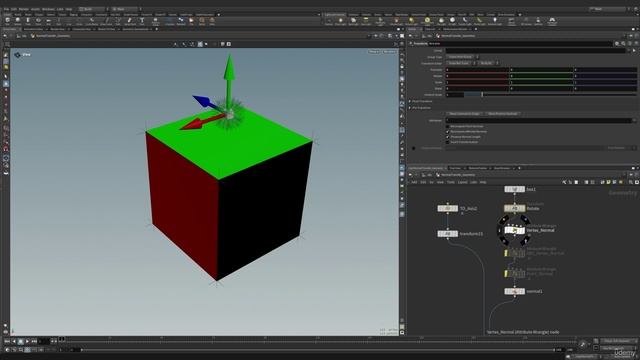
Task: Toggle Recompute Point Normals checkbox
Action: pyautogui.click(x=448, y=126)
